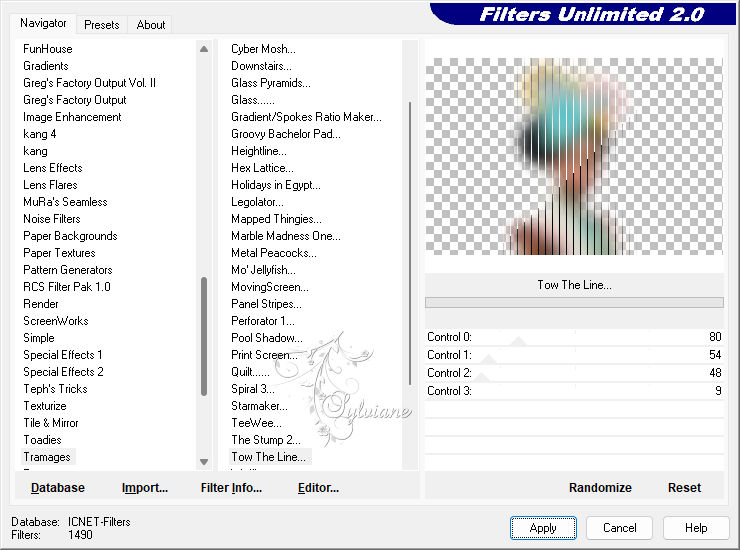740x550 pixels.
Task: Select the Noise Filters category
Action: click(x=51, y=219)
